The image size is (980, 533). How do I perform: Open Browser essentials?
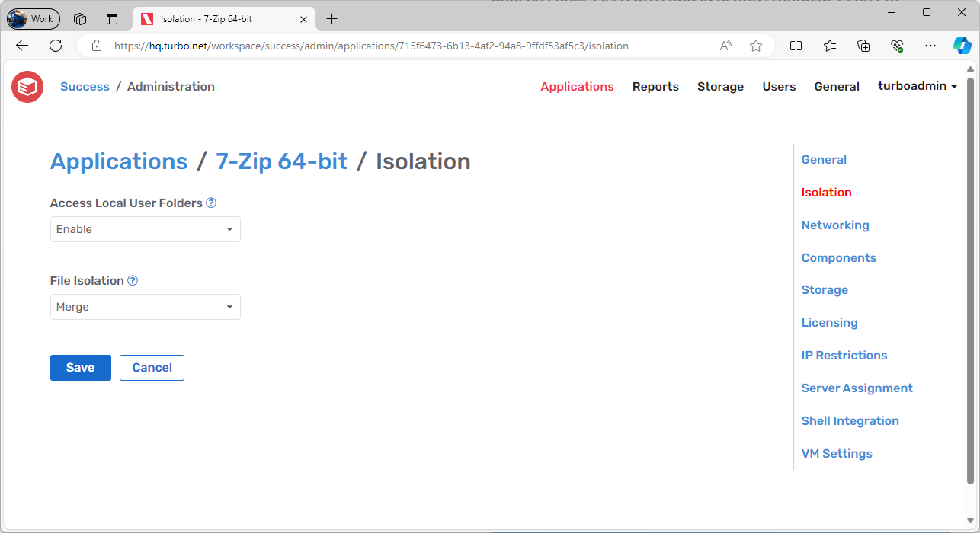pos(897,46)
